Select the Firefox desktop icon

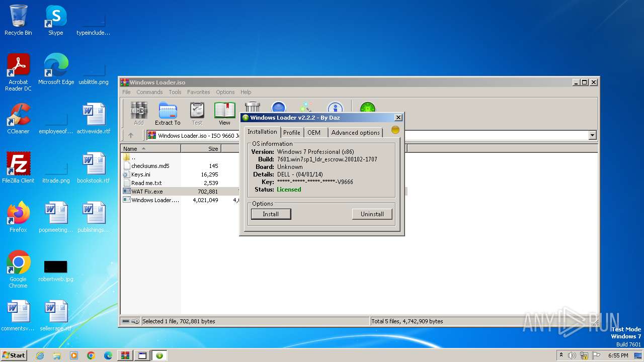[18, 217]
